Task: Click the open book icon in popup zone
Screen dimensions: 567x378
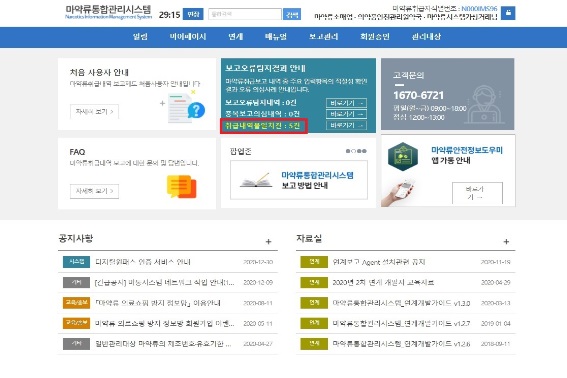Action: (x=256, y=180)
